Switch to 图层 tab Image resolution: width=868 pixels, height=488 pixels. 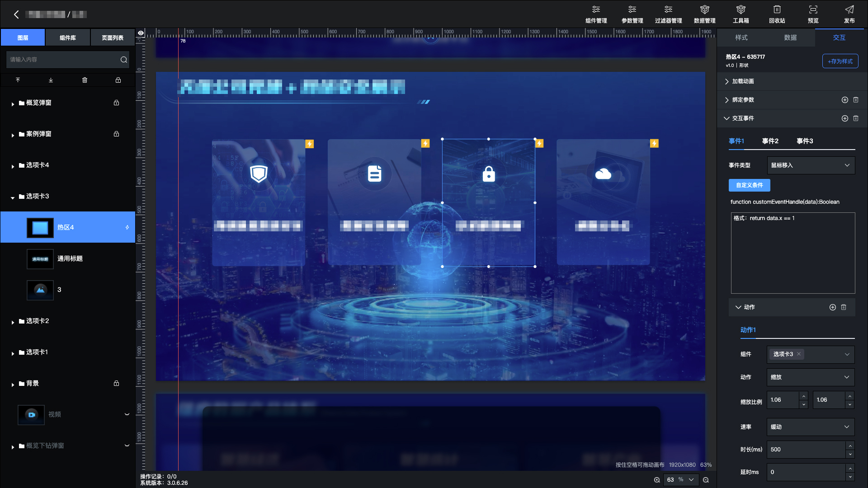coord(23,38)
